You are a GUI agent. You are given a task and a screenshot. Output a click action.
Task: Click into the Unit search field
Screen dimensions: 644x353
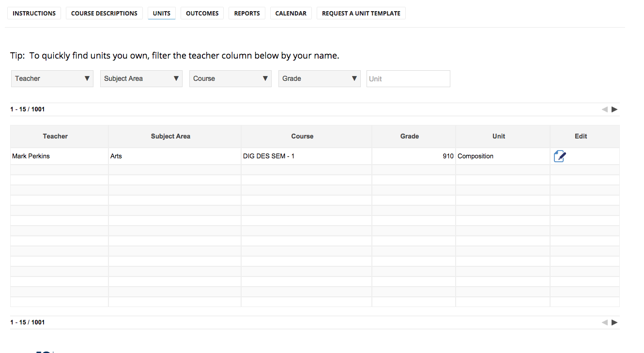[x=408, y=79]
